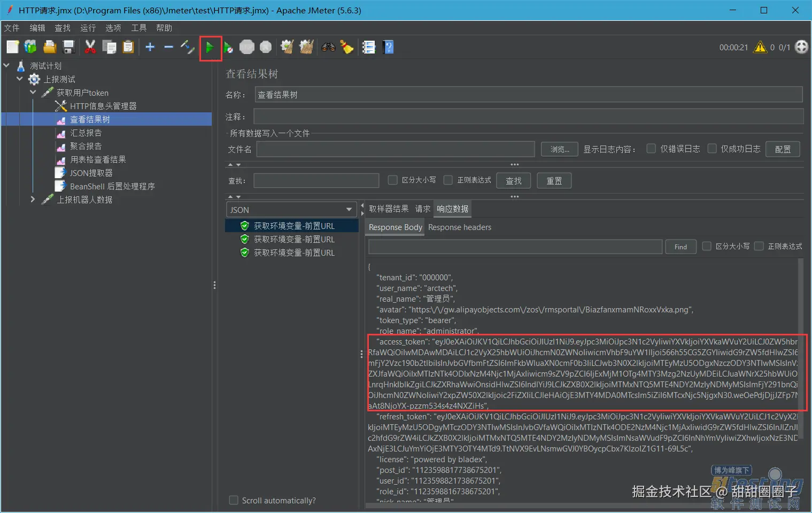The height and width of the screenshot is (513, 812).
Task: Select the first 获取环境变量-前置URL result
Action: tap(292, 226)
